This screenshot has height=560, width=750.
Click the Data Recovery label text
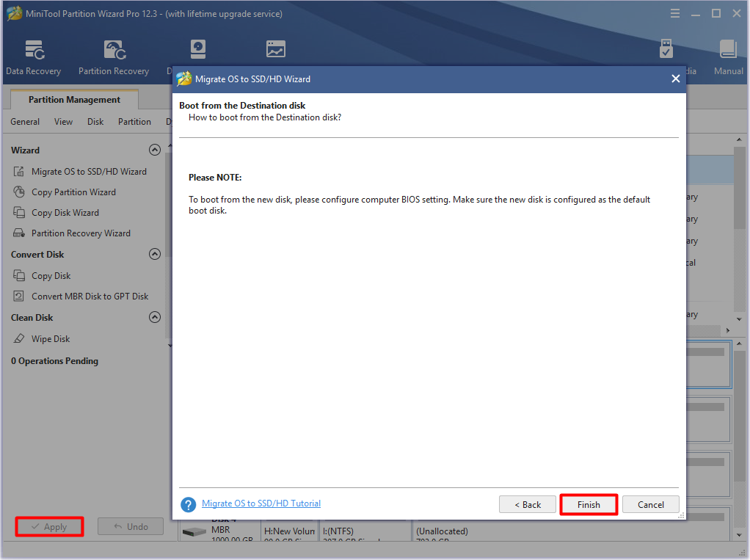click(x=34, y=70)
